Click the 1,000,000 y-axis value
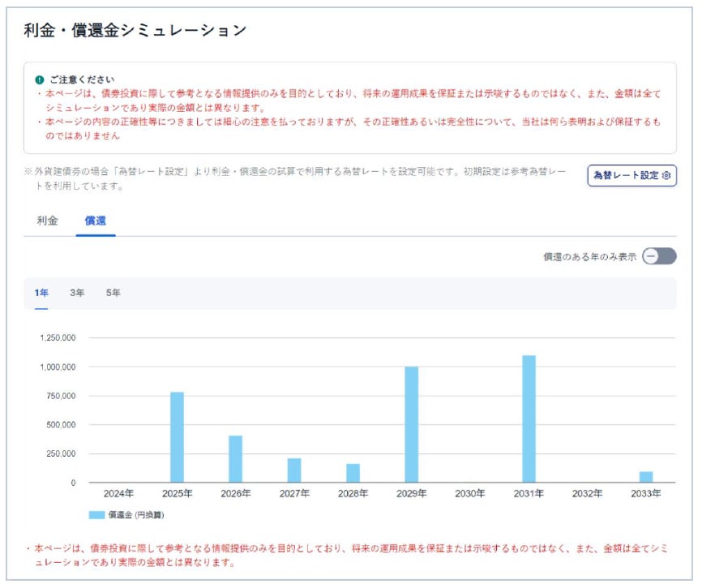 point(58,367)
